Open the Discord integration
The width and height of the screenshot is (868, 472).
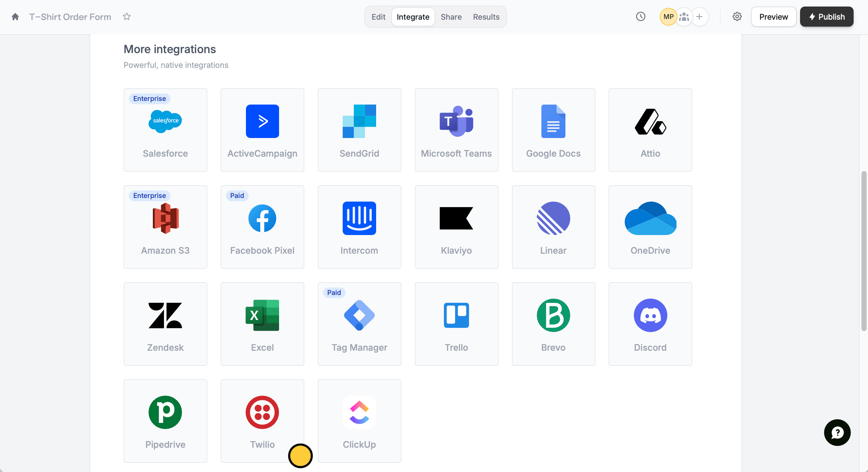pyautogui.click(x=650, y=324)
